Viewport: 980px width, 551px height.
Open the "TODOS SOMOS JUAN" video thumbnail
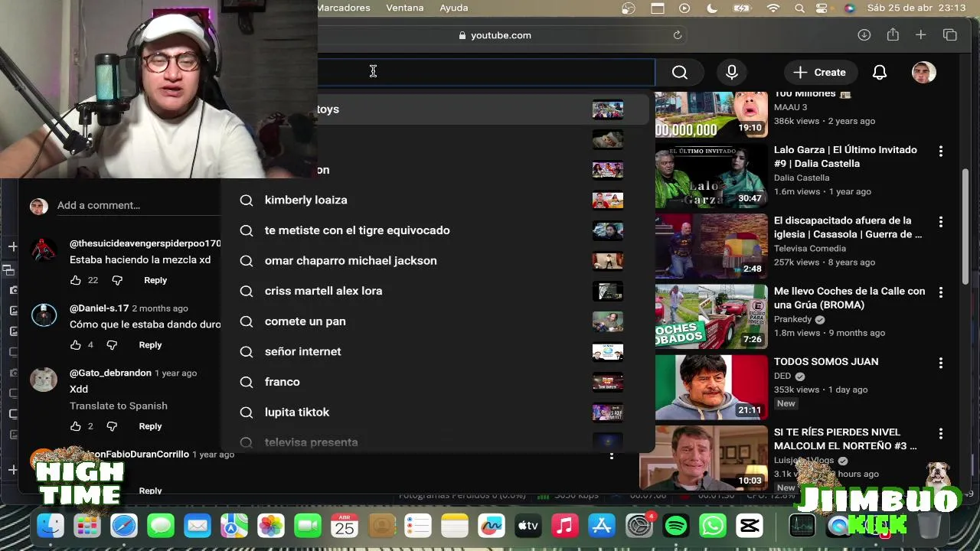[710, 387]
